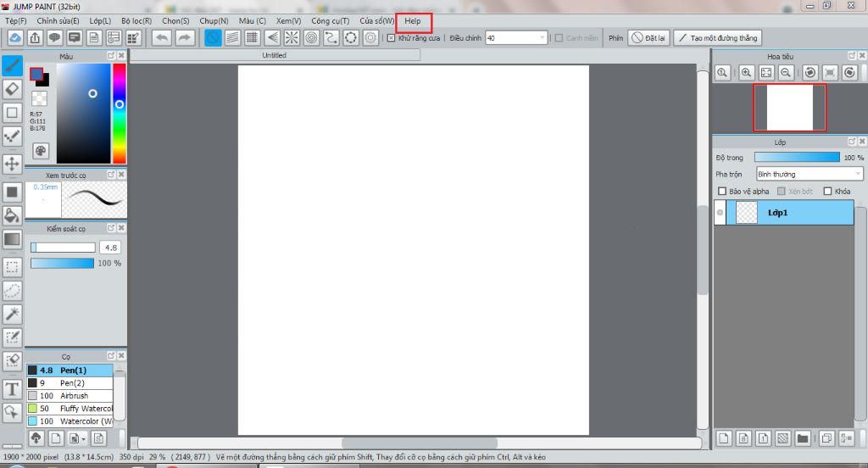Turn snap off with the blue toolbar icon

[x=213, y=37]
